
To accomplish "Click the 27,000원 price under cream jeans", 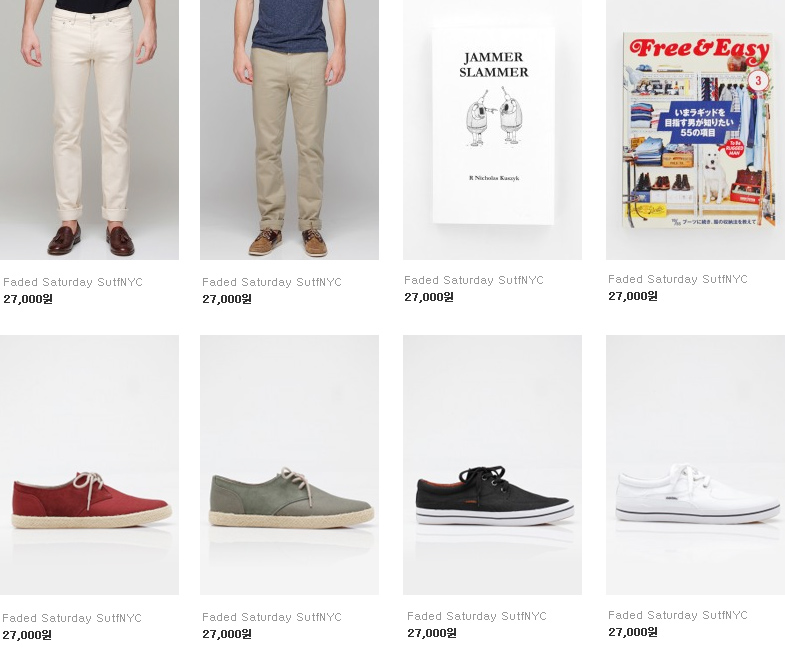I will coord(28,299).
